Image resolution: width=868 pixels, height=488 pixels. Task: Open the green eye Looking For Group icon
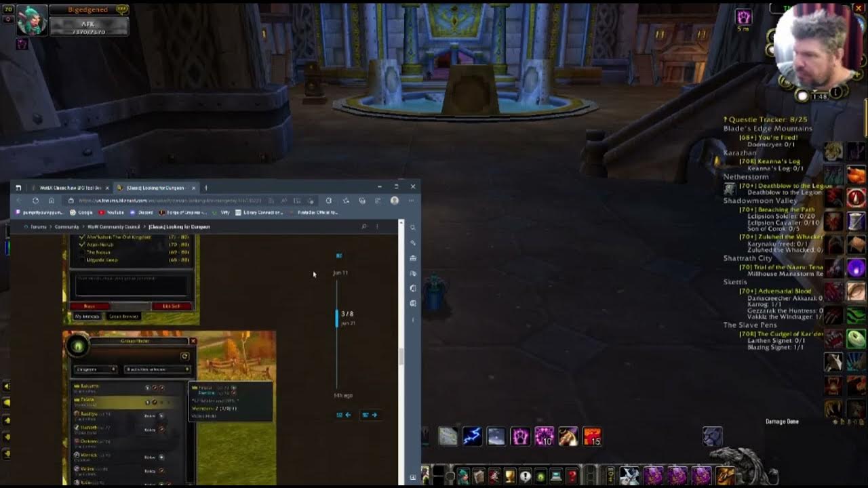pyautogui.click(x=540, y=476)
